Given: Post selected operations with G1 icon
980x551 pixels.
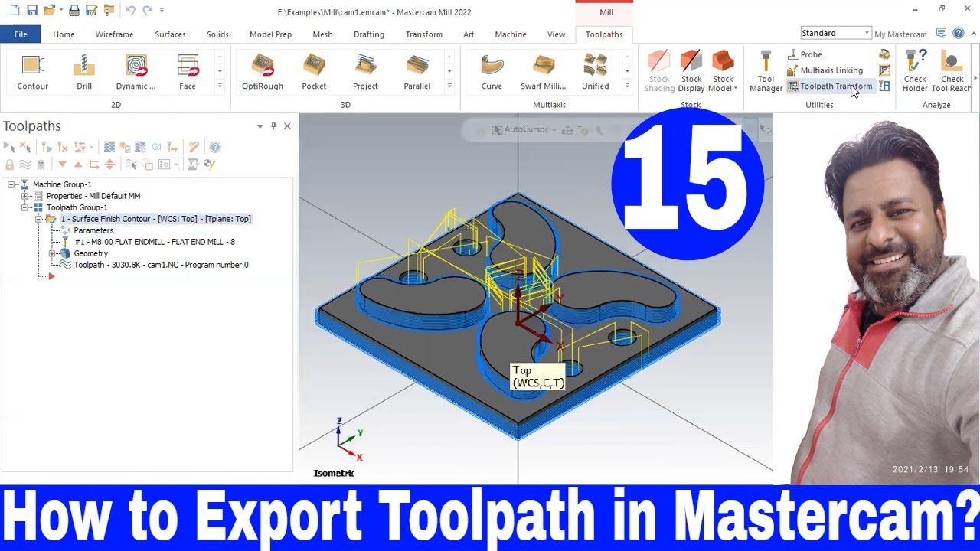Looking at the screenshot, I should tap(156, 147).
